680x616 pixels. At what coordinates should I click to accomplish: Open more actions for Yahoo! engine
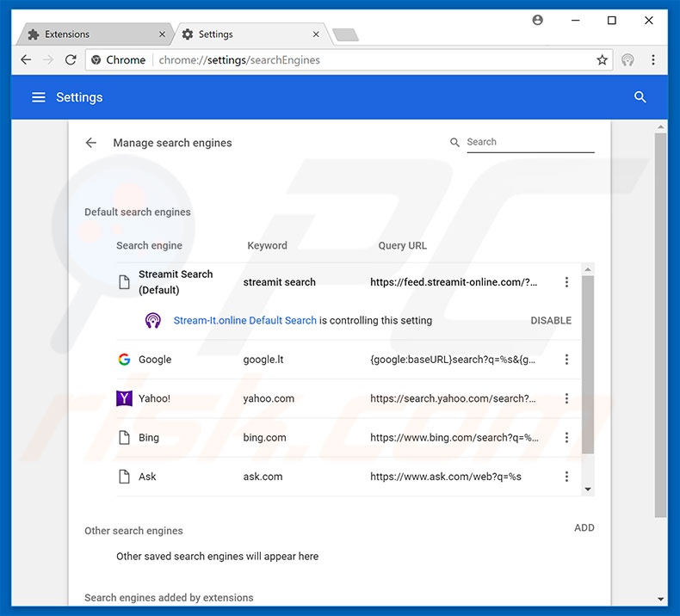[x=566, y=398]
